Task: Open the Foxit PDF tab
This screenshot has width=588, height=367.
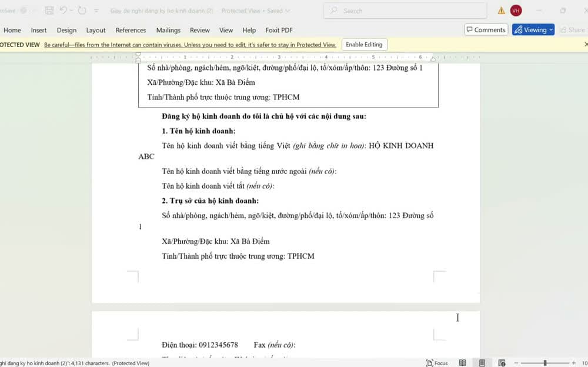Action: (279, 30)
